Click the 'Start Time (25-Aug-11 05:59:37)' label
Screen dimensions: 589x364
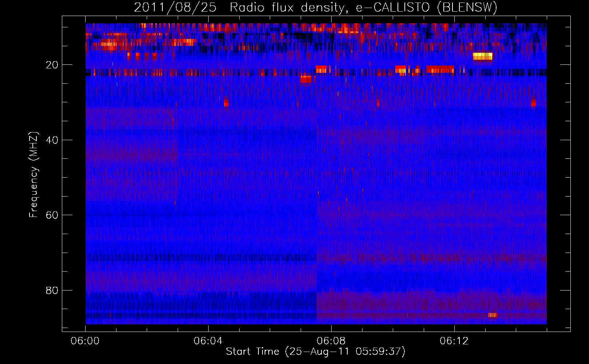(316, 351)
